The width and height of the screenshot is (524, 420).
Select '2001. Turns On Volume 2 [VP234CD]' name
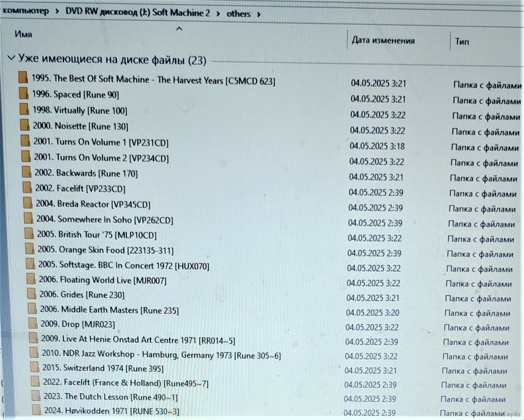[101, 158]
